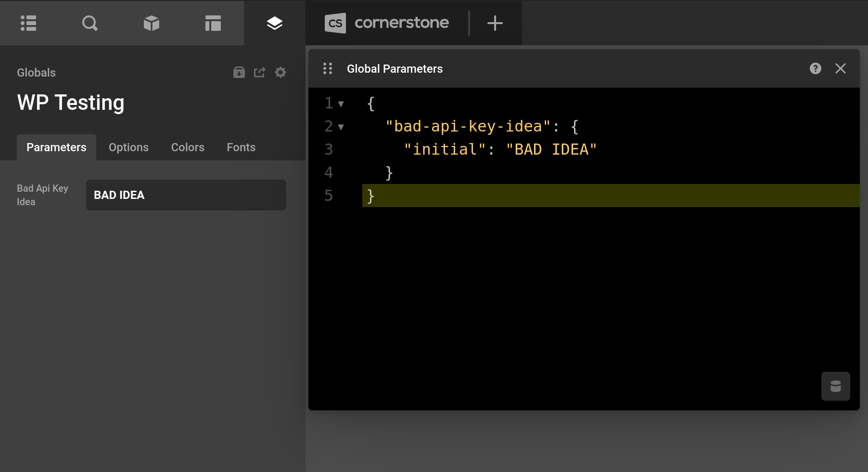Image resolution: width=868 pixels, height=472 pixels.
Task: Click the outline list icon
Action: pos(28,23)
